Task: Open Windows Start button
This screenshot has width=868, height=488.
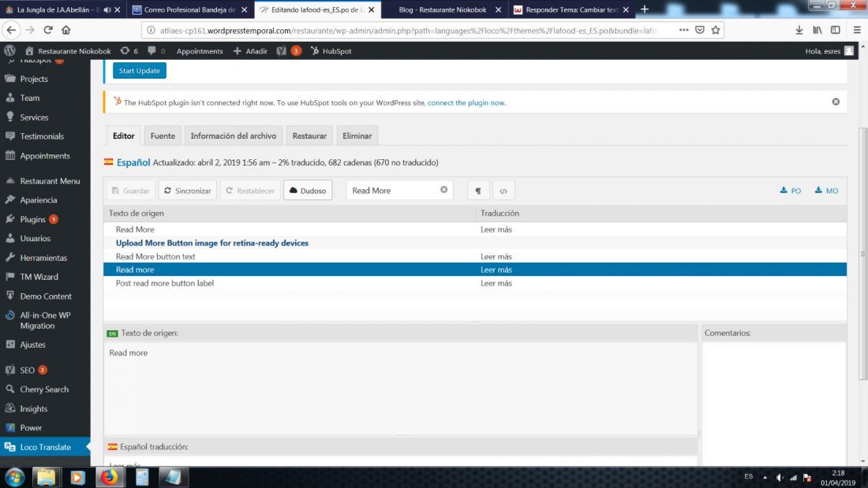Action: pyautogui.click(x=14, y=477)
